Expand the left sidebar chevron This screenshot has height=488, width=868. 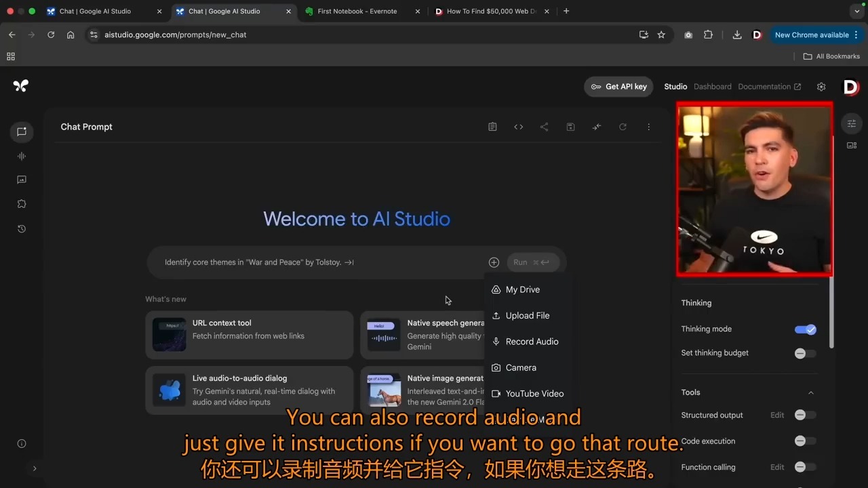pyautogui.click(x=35, y=468)
